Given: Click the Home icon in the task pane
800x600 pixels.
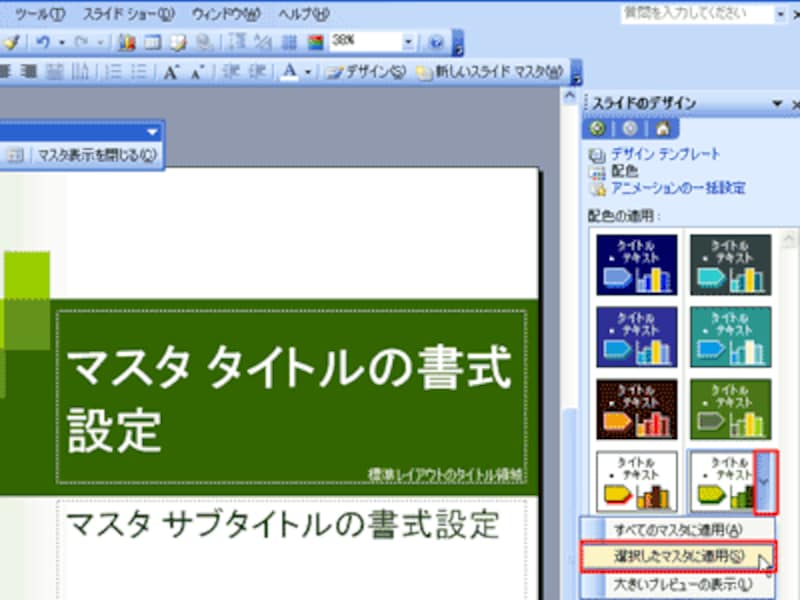Looking at the screenshot, I should click(x=662, y=128).
